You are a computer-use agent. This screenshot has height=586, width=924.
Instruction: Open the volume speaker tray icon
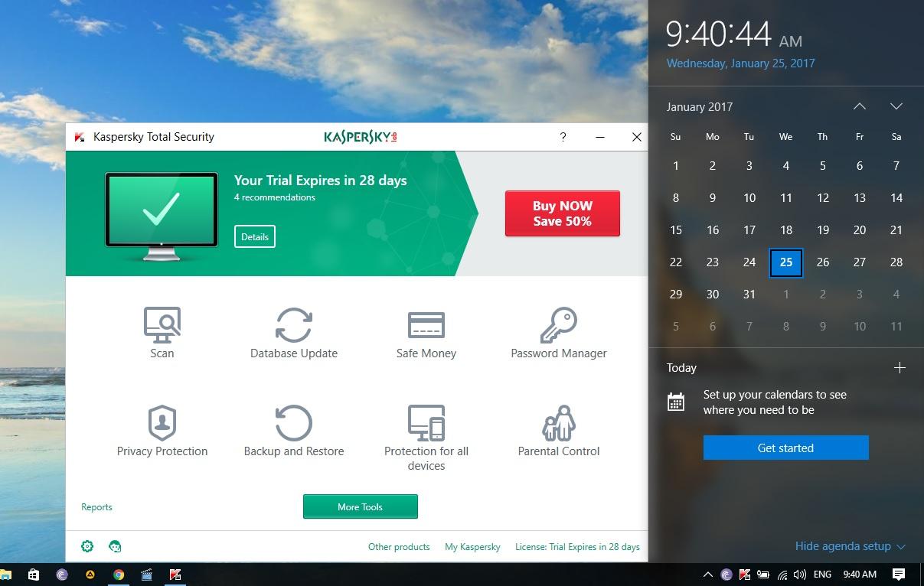(800, 575)
